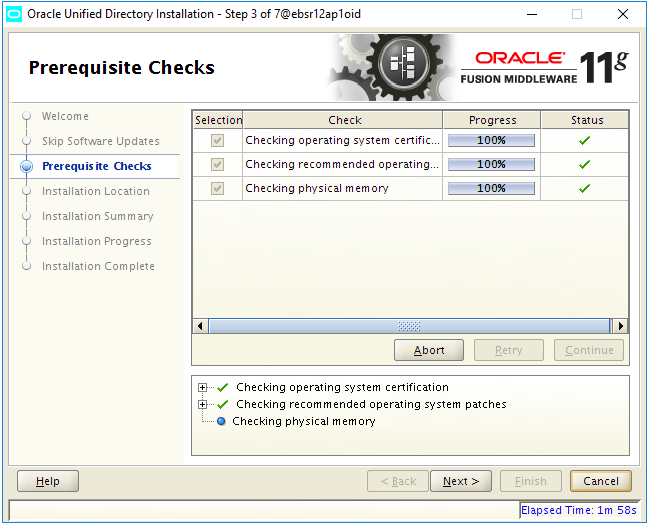Image resolution: width=649 pixels, height=524 pixels.
Task: Click right arrow of horizontal scrollbar
Action: tap(620, 326)
